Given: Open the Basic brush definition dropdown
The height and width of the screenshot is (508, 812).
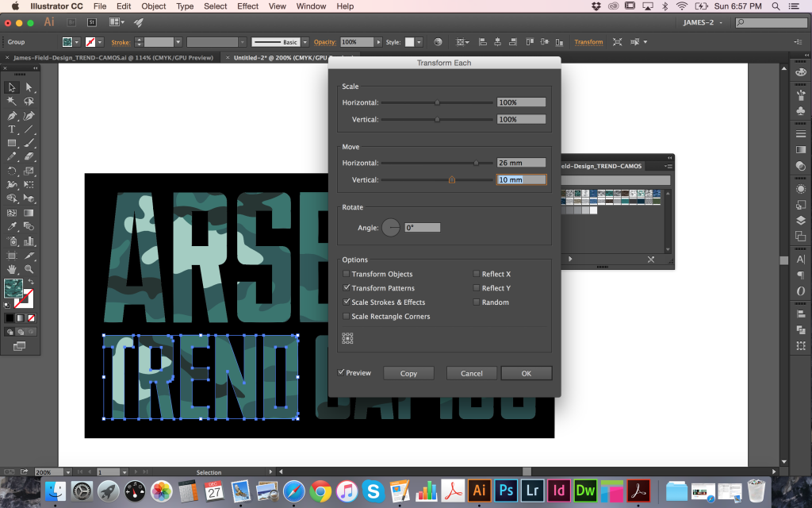Looking at the screenshot, I should click(305, 42).
